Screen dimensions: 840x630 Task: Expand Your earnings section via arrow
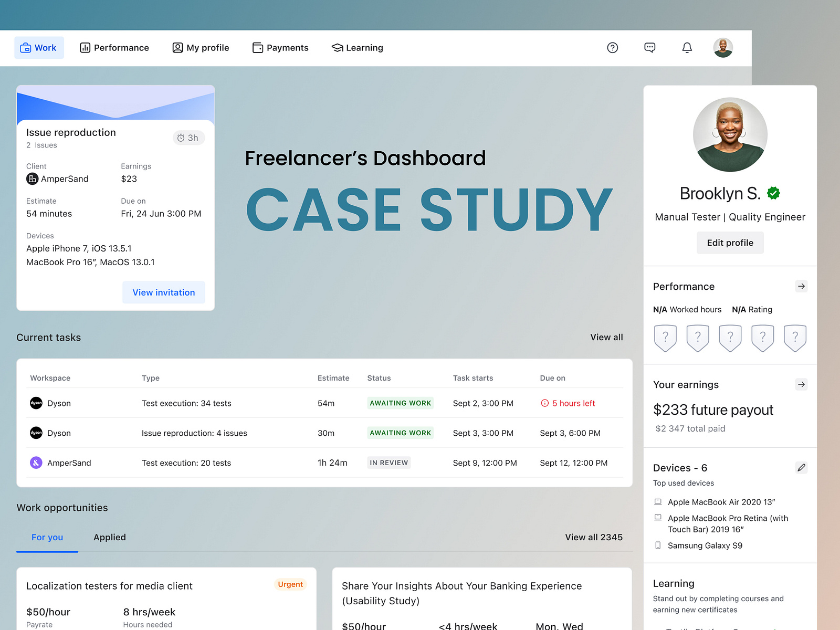(801, 385)
